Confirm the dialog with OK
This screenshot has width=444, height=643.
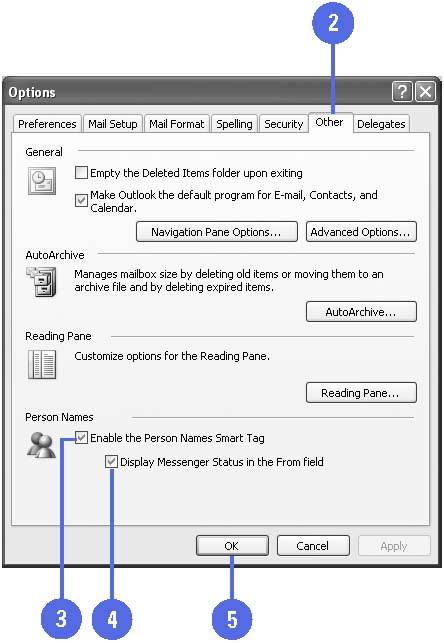tap(232, 546)
